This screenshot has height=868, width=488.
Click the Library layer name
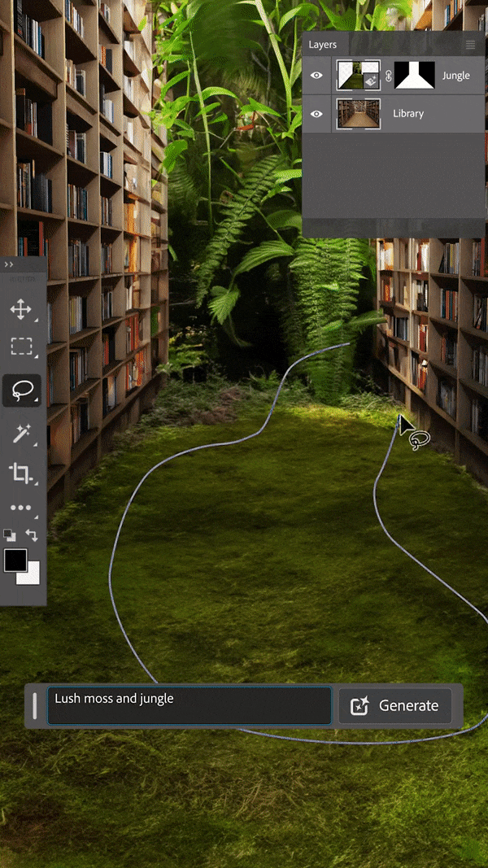(x=408, y=113)
